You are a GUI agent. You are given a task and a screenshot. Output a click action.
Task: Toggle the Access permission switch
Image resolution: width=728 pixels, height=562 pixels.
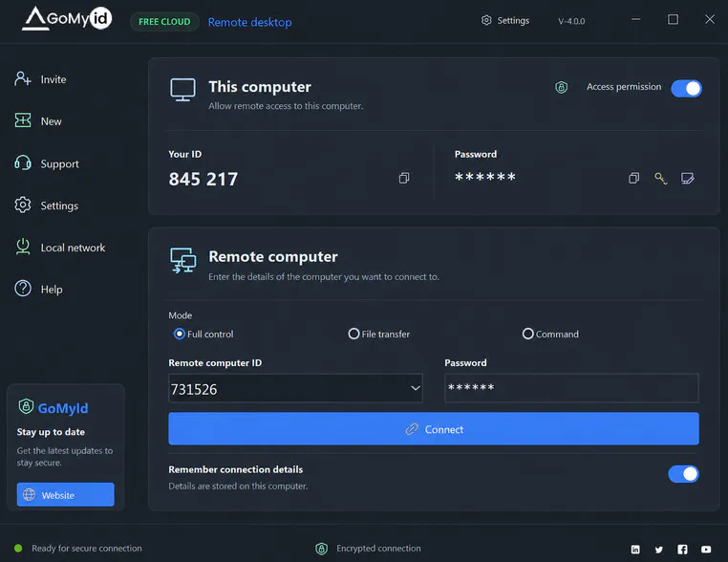point(686,88)
